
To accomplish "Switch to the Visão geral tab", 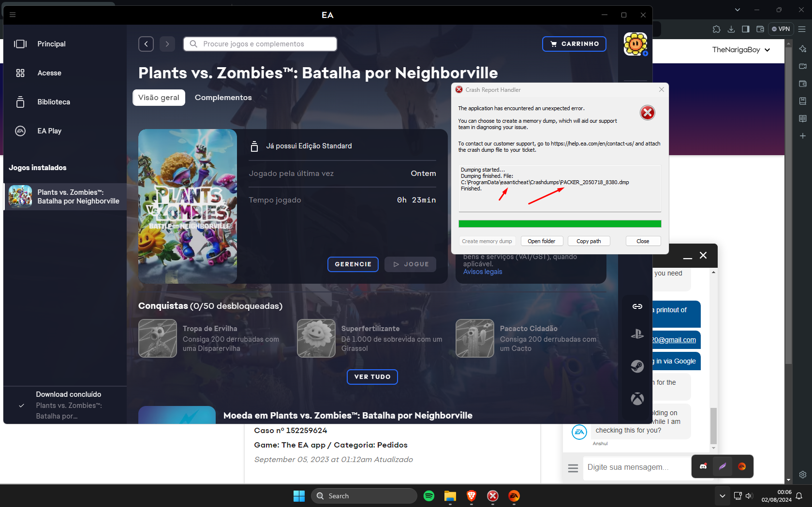I will [159, 98].
